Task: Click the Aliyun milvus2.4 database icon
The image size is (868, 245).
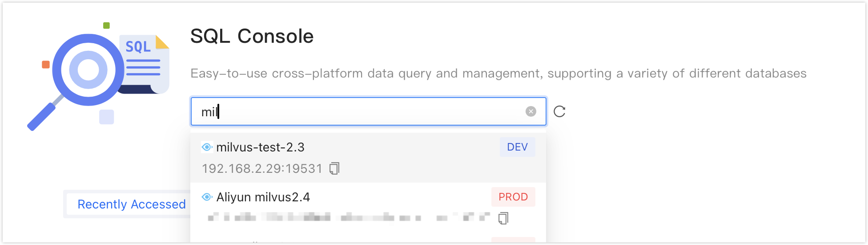Action: (207, 197)
